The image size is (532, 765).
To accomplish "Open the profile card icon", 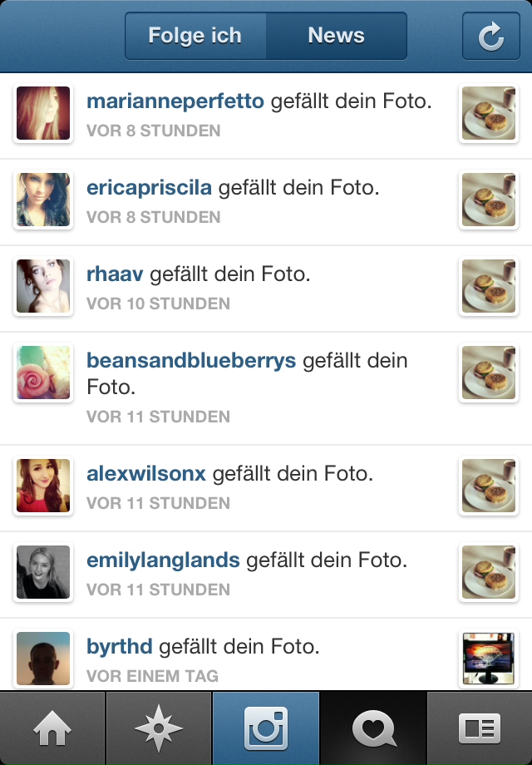I will pyautogui.click(x=480, y=728).
